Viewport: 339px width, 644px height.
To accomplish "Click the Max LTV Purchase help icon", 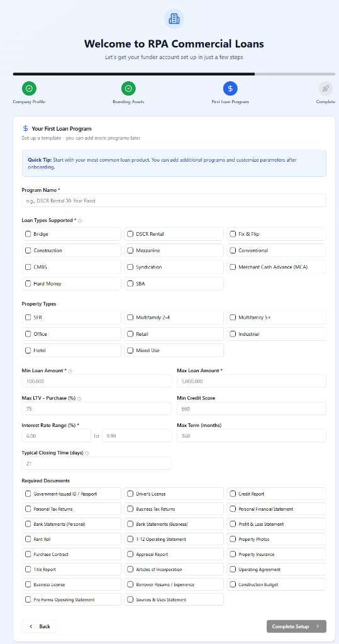I will [79, 398].
